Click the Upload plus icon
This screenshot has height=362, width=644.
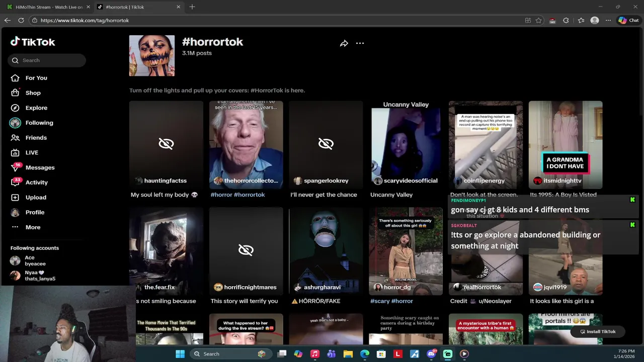[15, 197]
